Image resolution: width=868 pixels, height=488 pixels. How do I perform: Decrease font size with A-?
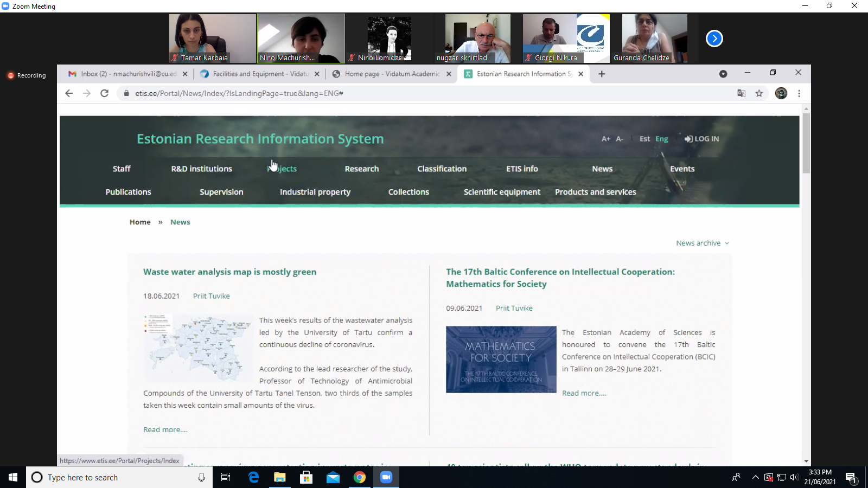pos(620,139)
